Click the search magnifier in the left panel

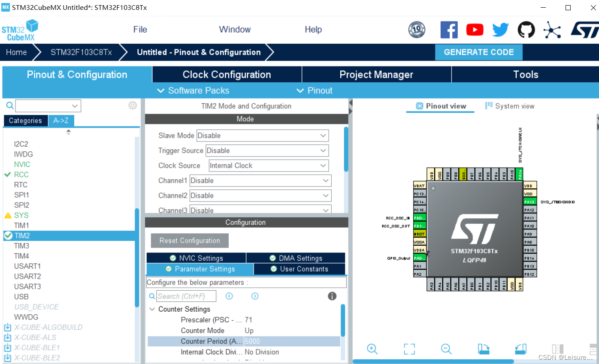tap(10, 105)
